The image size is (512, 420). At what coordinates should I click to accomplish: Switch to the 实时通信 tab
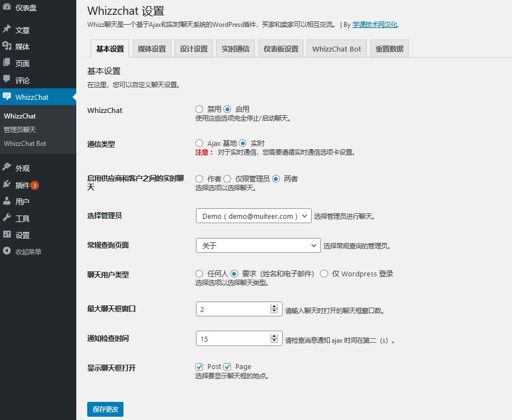coord(235,49)
